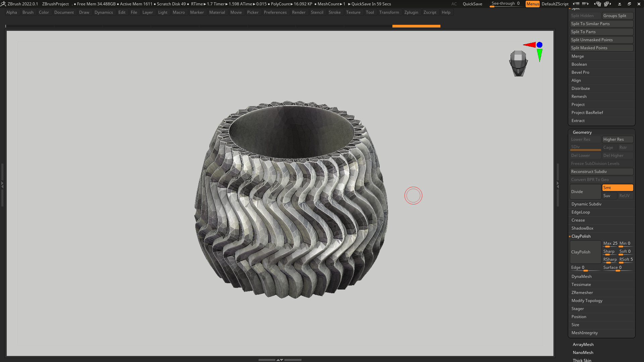Viewport: 644px width, 362px height.
Task: Collapse the Geometry subpalette header
Action: click(x=582, y=132)
